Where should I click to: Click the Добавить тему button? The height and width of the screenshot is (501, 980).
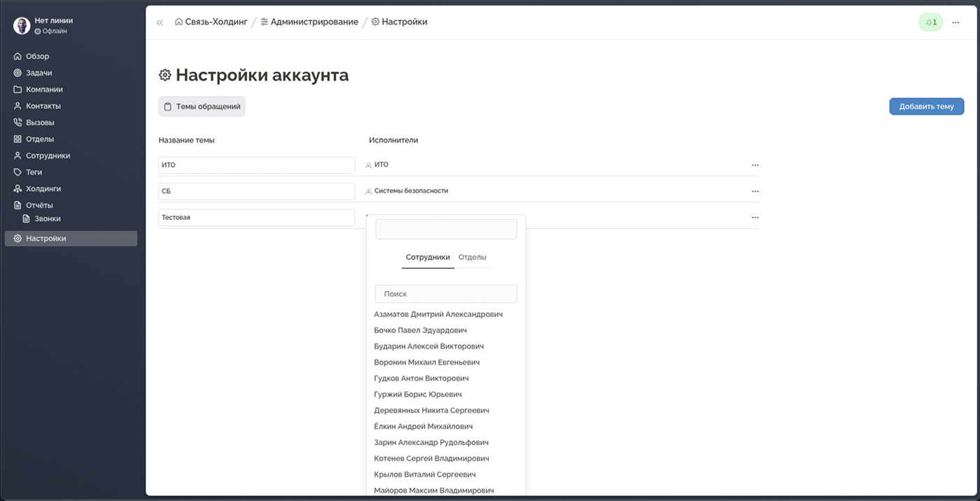point(926,106)
